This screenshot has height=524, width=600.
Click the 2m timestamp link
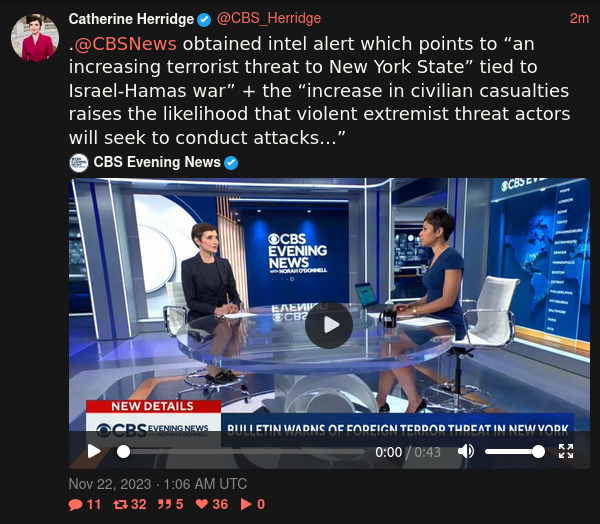click(579, 18)
